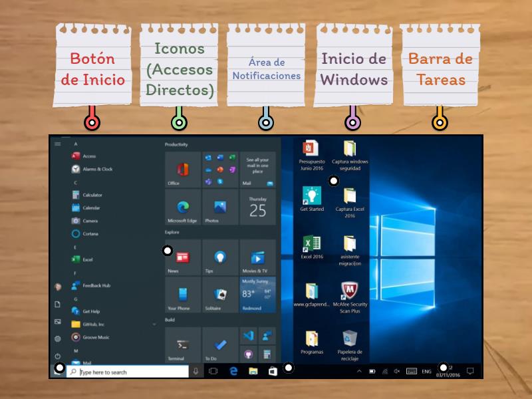Image resolution: width=532 pixels, height=399 pixels.
Task: Open the weather tile for Redmond
Action: 257,295
